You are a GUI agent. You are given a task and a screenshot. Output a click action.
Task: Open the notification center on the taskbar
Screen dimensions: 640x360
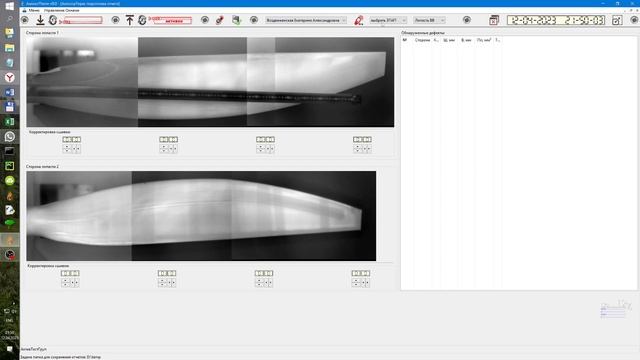point(9,349)
